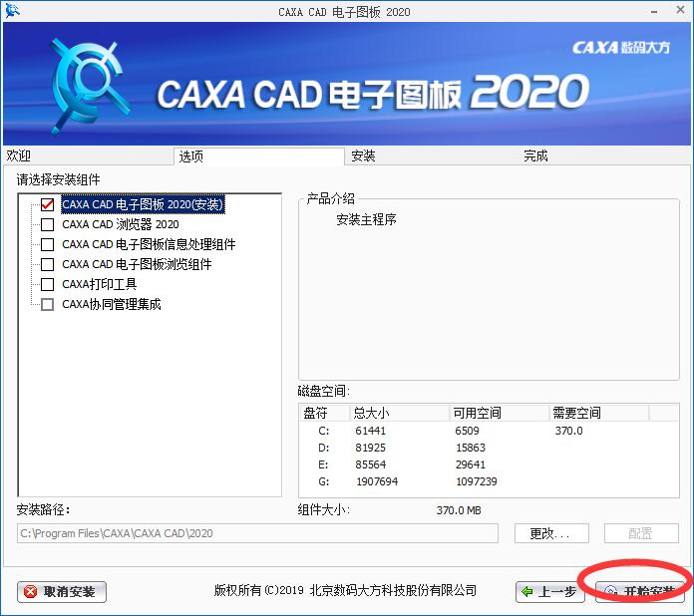Click the 总大小 column header
This screenshot has width=694, height=616.
coord(400,413)
